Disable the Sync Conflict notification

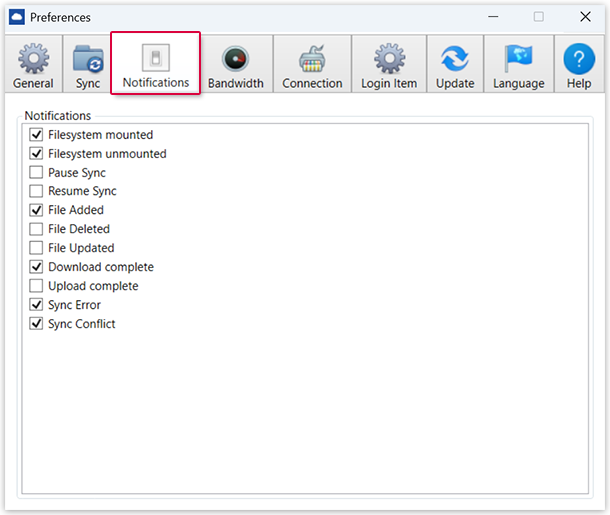point(37,324)
